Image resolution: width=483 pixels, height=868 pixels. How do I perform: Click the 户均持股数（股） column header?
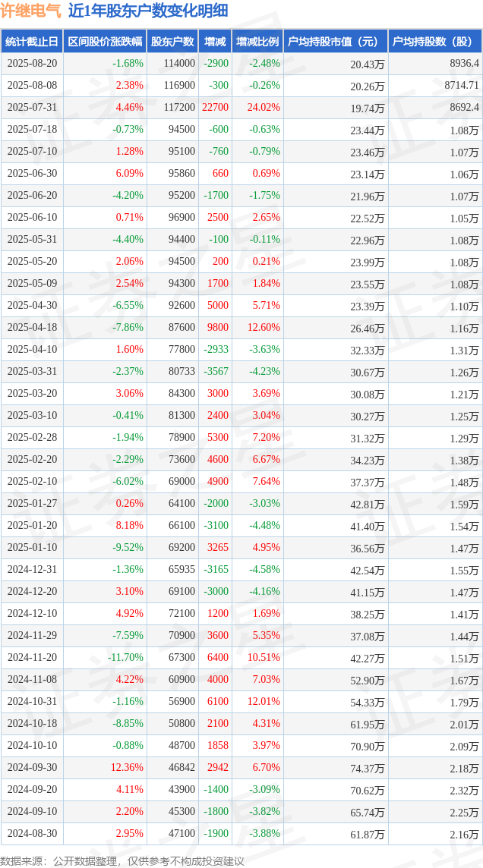tap(435, 41)
